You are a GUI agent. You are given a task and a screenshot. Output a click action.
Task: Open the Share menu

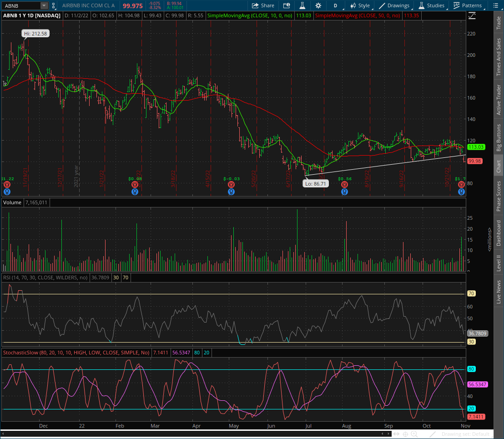tap(263, 5)
